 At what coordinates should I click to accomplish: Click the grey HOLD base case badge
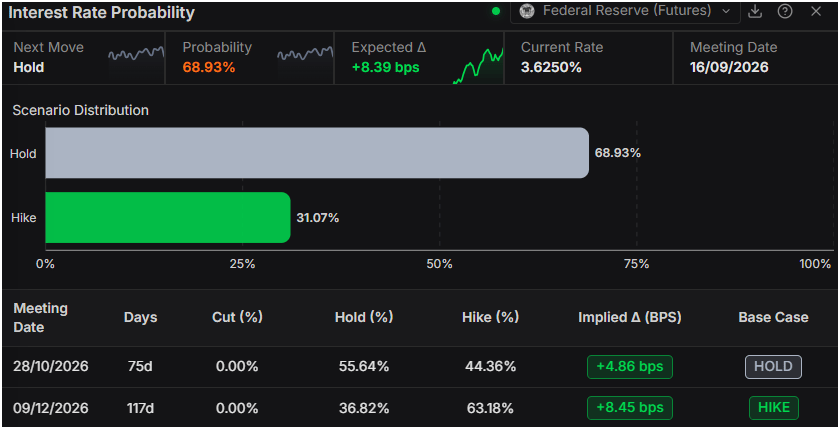(x=773, y=367)
